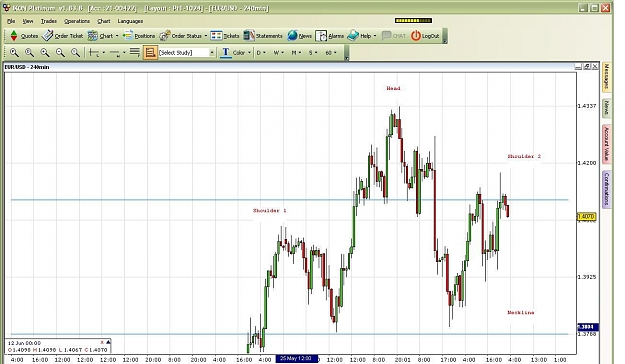Image resolution: width=625 pixels, height=364 pixels.
Task: Click the parallel lines tool icon
Action: click(135, 52)
